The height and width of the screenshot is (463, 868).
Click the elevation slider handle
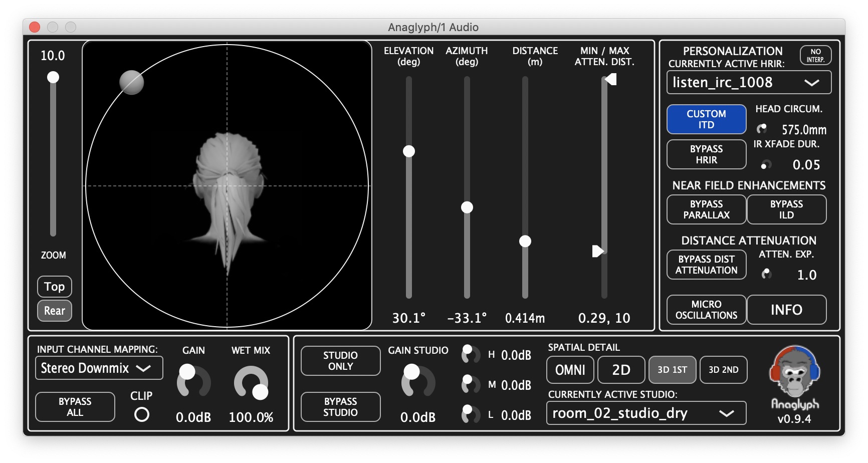[x=409, y=151]
